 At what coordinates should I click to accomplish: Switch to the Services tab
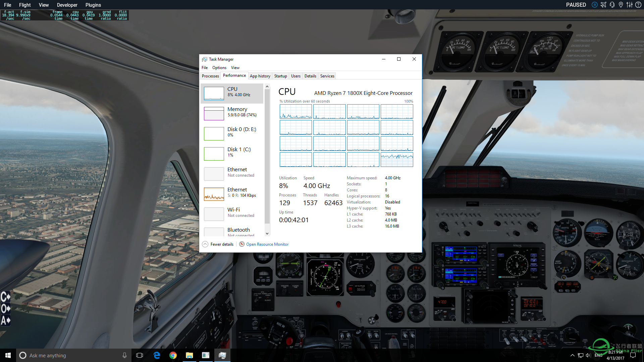click(327, 76)
